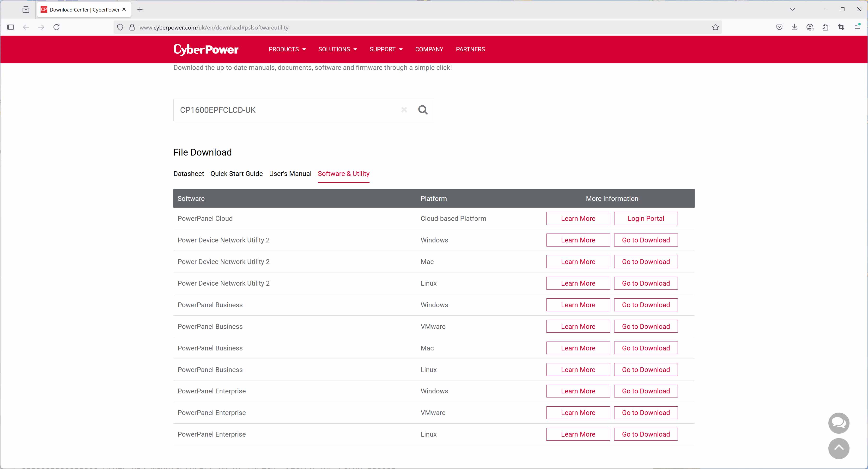This screenshot has height=469, width=868.
Task: Learn More about Network Utility 2 Windows
Action: [x=578, y=240]
